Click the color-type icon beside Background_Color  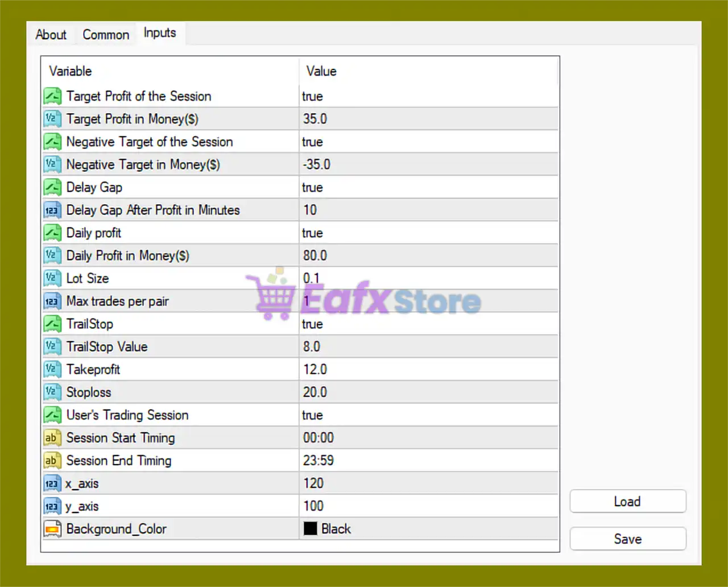point(52,528)
